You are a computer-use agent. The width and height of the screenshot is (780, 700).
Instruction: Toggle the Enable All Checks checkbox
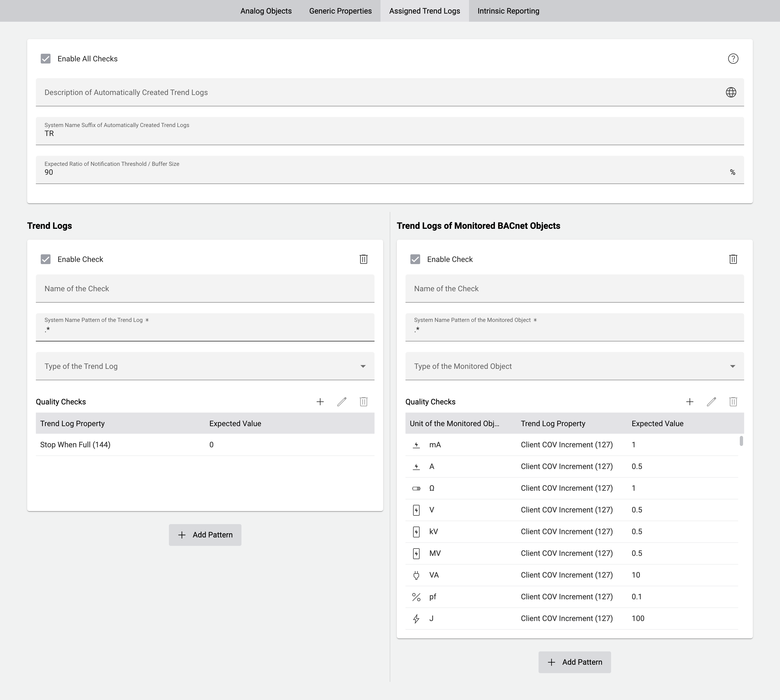click(46, 59)
